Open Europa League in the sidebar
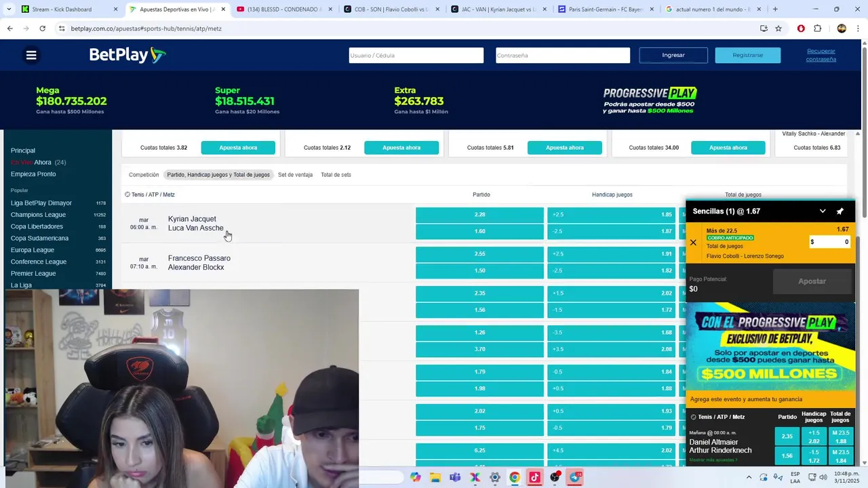The image size is (868, 488). click(33, 250)
